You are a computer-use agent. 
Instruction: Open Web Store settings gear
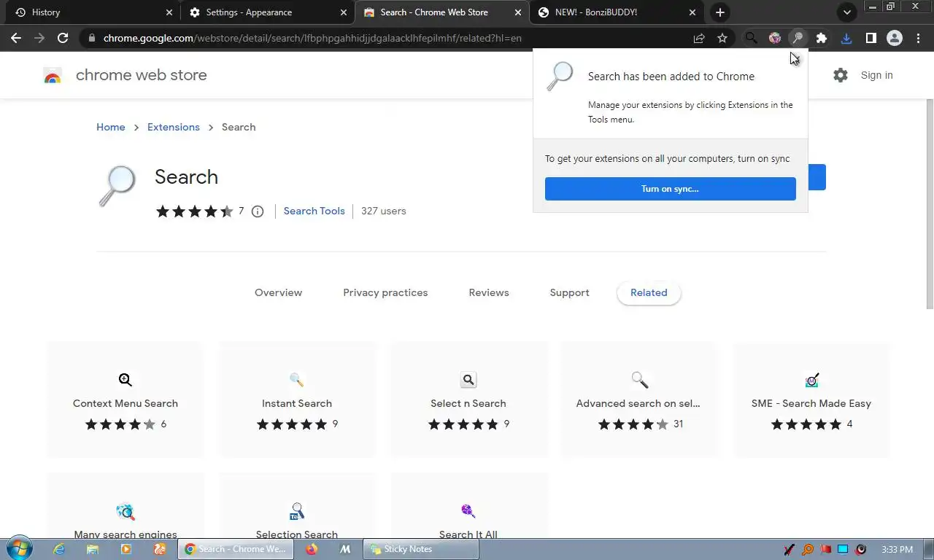(x=841, y=75)
